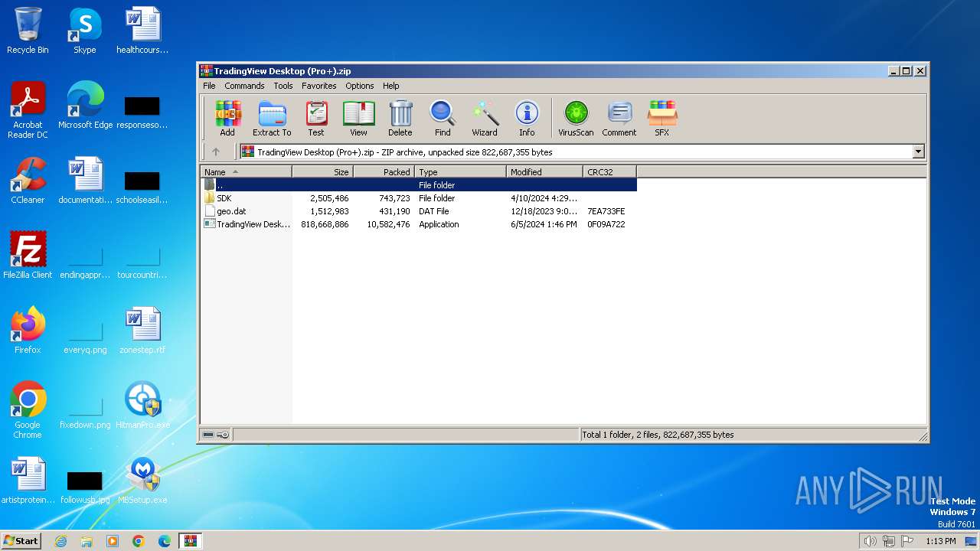Open HitmanPro.exe desktop icon
The image size is (980, 551).
pyautogui.click(x=142, y=406)
